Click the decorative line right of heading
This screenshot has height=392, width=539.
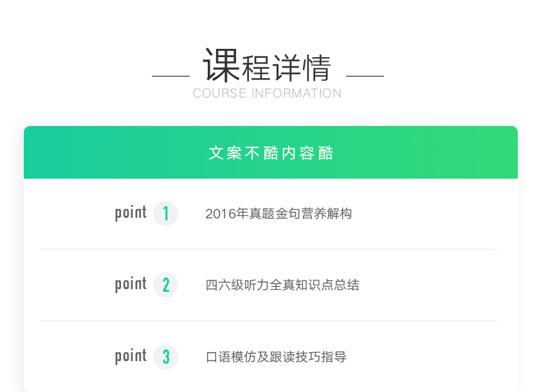coord(365,76)
